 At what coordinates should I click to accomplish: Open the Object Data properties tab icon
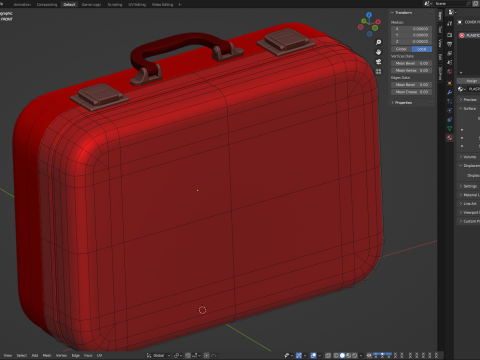pos(449,128)
